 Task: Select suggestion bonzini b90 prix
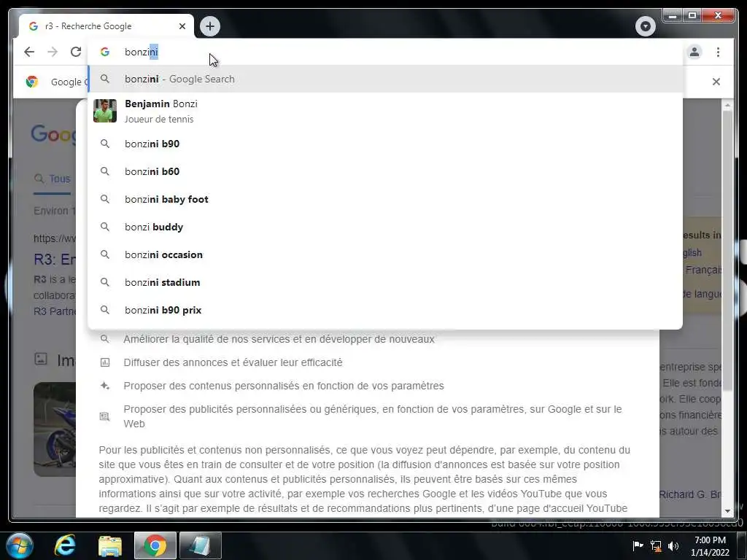(x=385, y=310)
